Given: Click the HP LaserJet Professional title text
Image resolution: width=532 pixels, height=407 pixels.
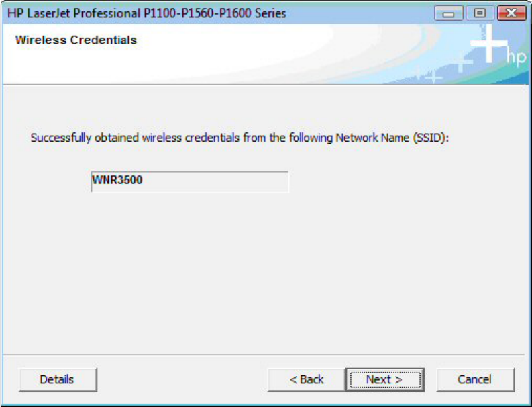Looking at the screenshot, I should click(73, 13).
